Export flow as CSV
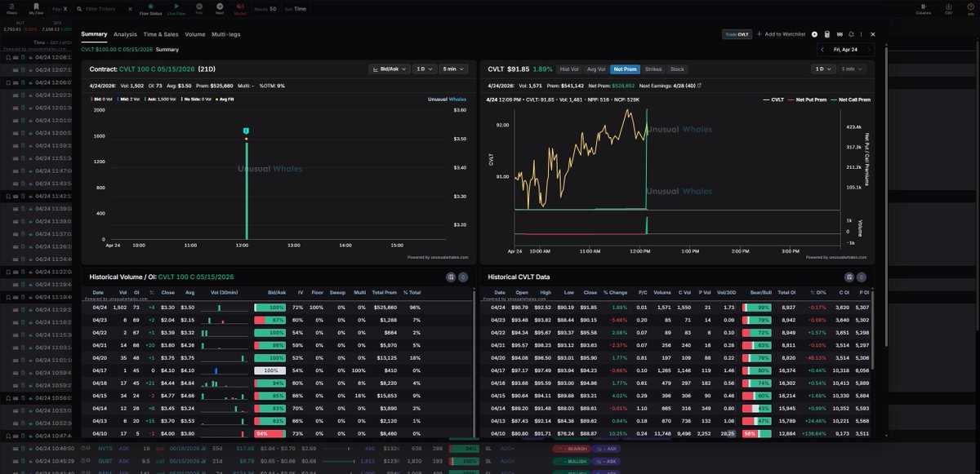The width and height of the screenshot is (980, 474). tap(948, 9)
